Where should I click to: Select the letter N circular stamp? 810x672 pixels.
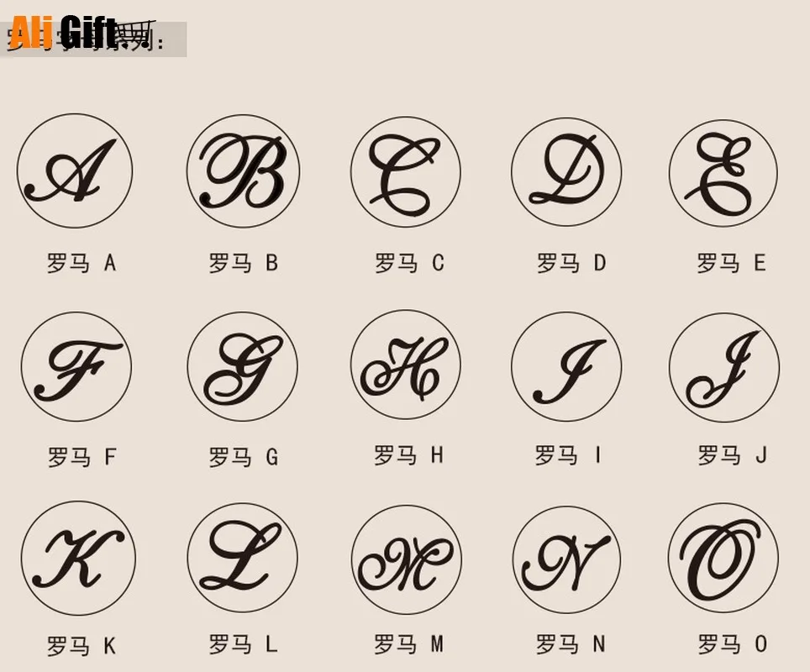coord(566,560)
